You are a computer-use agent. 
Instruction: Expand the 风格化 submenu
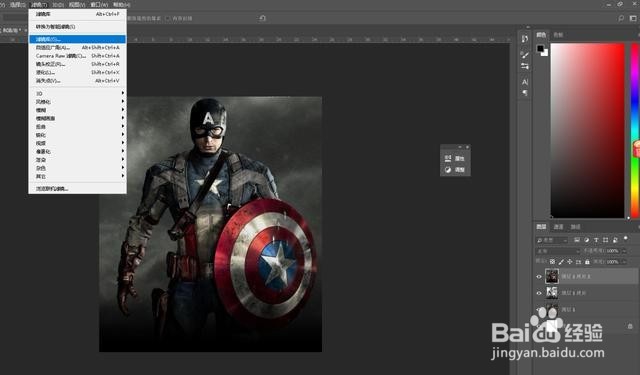coord(78,102)
